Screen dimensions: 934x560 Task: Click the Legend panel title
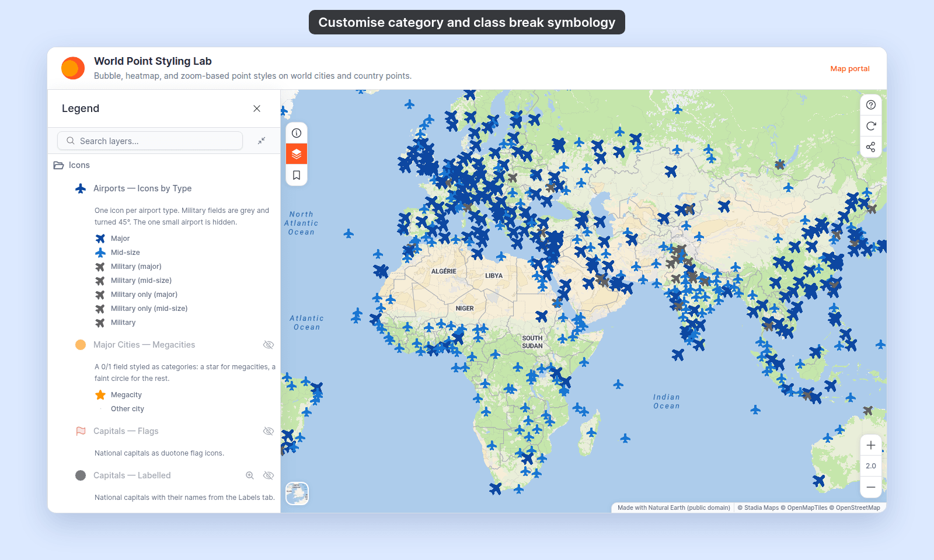pos(81,108)
